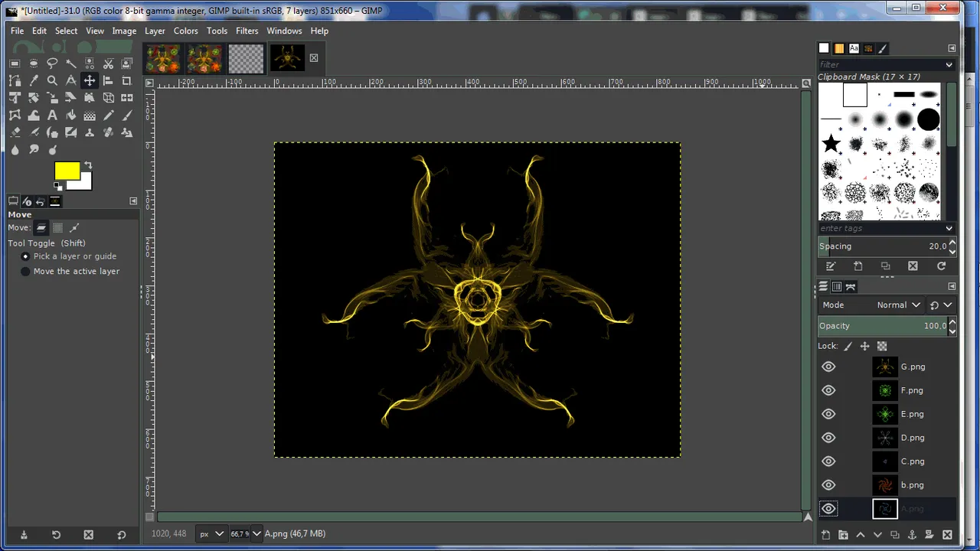Switch to the Channels tab
This screenshot has width=980, height=551.
837,286
